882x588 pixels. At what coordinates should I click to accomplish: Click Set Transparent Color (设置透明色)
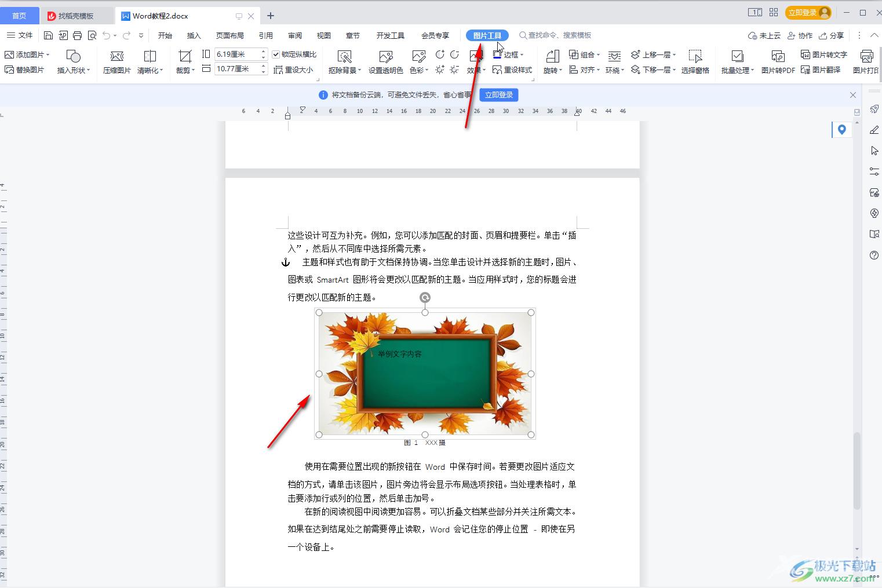tap(386, 62)
